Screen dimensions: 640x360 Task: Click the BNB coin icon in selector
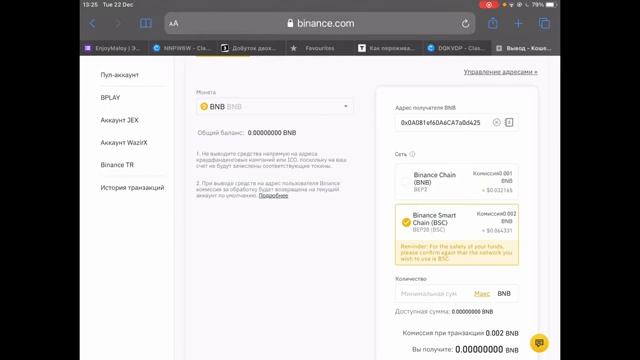[204, 107]
